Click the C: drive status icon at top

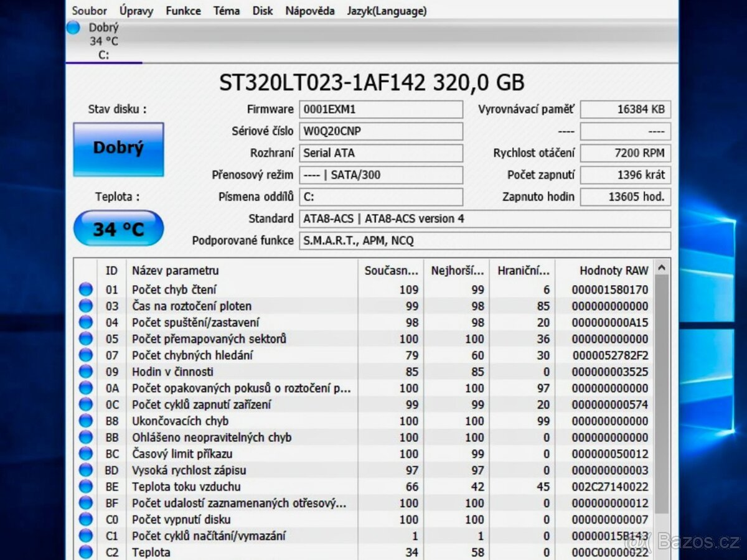(73, 27)
